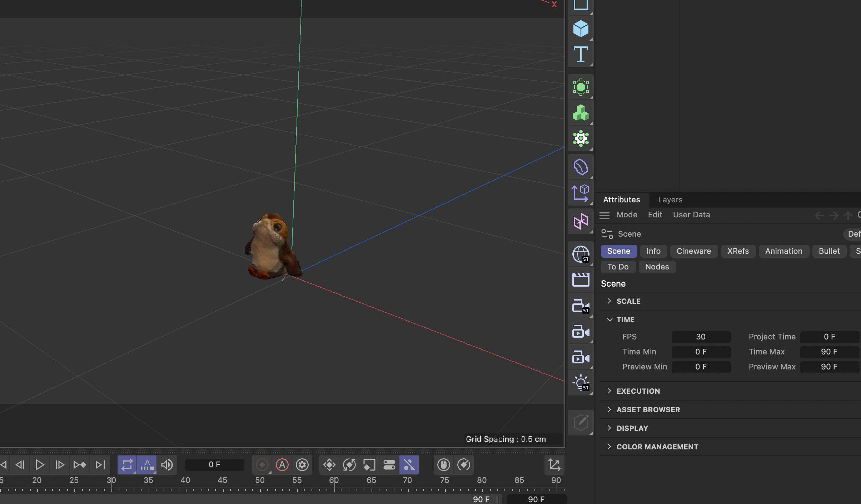
Task: Toggle position keyframe recording
Action: [x=329, y=465]
